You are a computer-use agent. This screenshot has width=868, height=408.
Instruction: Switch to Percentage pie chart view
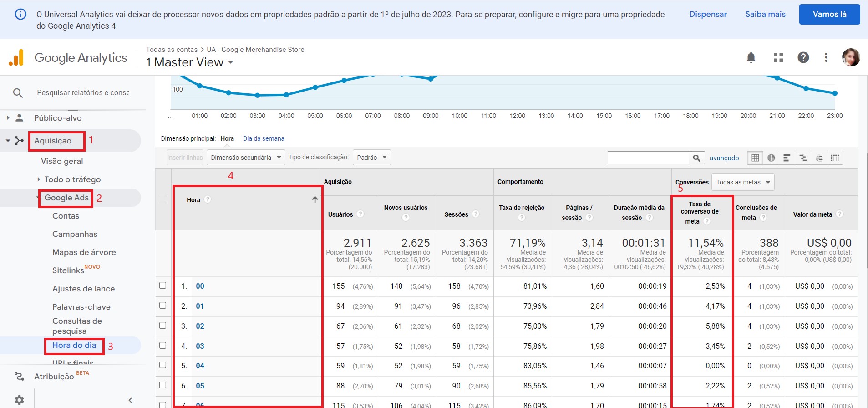point(771,158)
